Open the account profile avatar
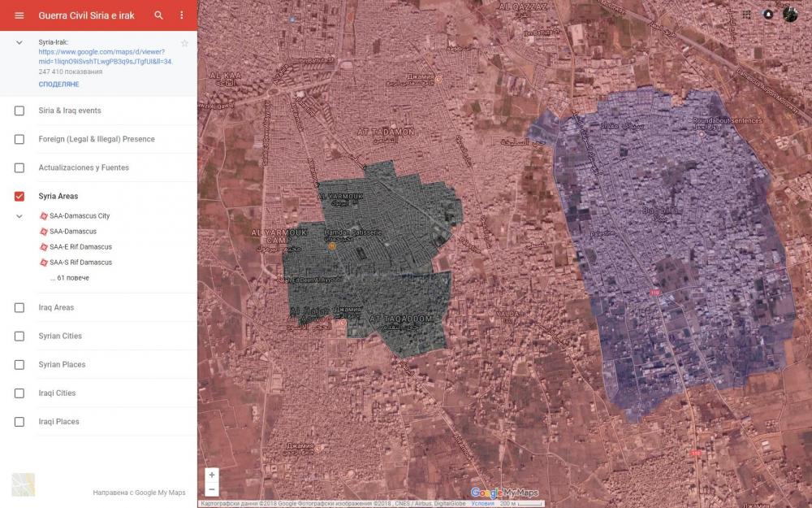 (x=790, y=14)
